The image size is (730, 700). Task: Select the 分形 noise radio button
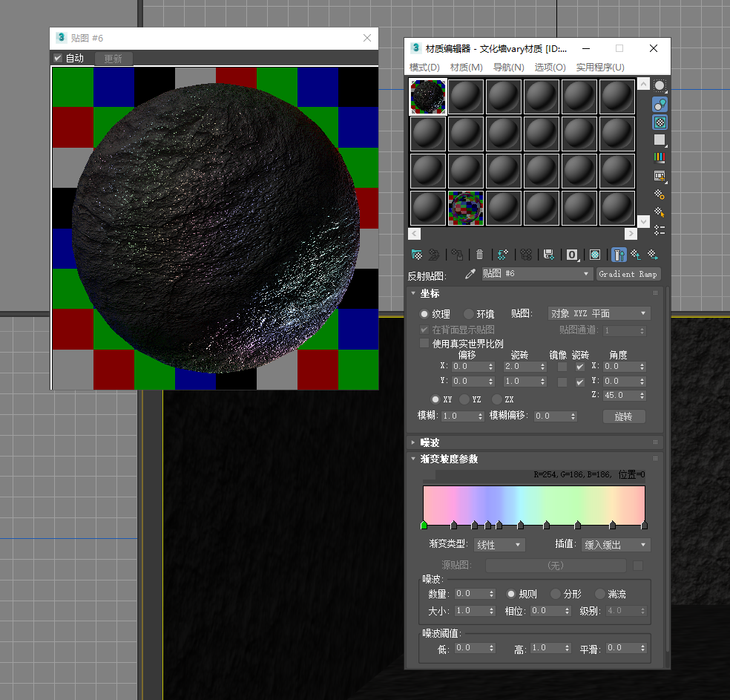pos(556,594)
